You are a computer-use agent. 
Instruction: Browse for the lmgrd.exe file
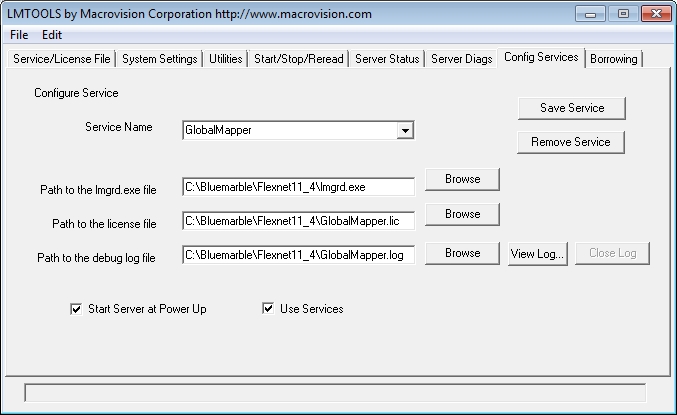coord(462,179)
